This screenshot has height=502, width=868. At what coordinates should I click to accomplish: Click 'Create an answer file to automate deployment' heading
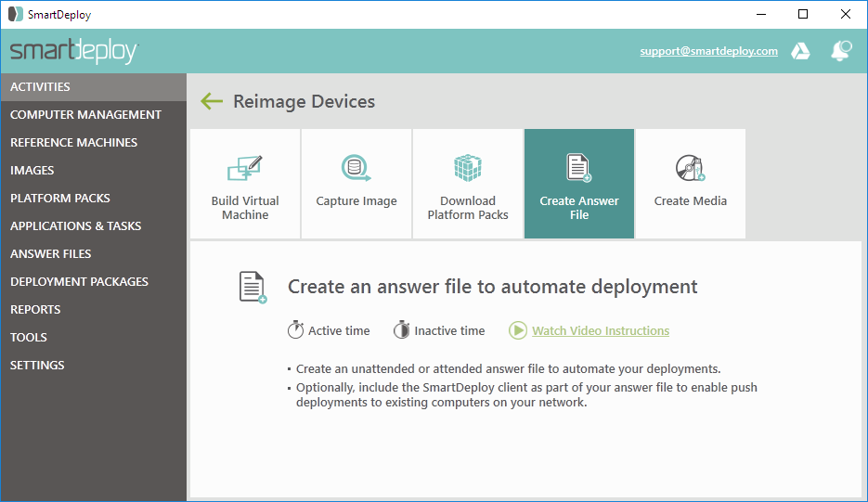tap(493, 287)
